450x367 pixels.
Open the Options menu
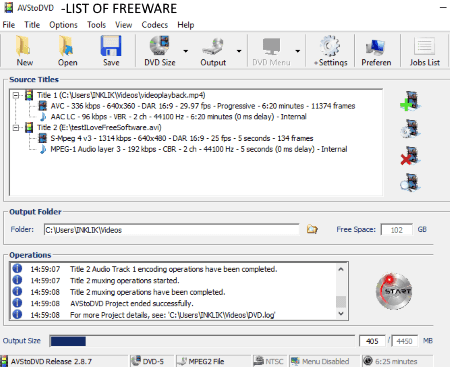pos(63,25)
